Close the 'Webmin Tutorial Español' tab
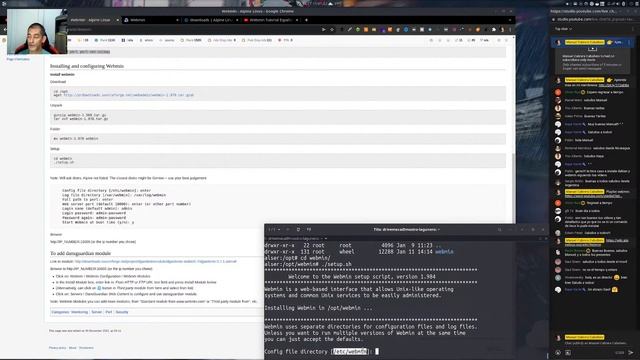The width and height of the screenshot is (640, 360). coord(297,20)
